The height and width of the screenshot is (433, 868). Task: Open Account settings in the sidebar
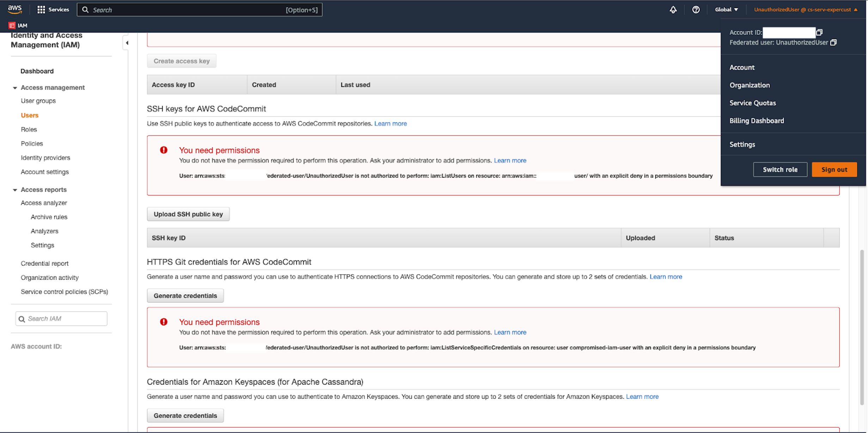[45, 172]
